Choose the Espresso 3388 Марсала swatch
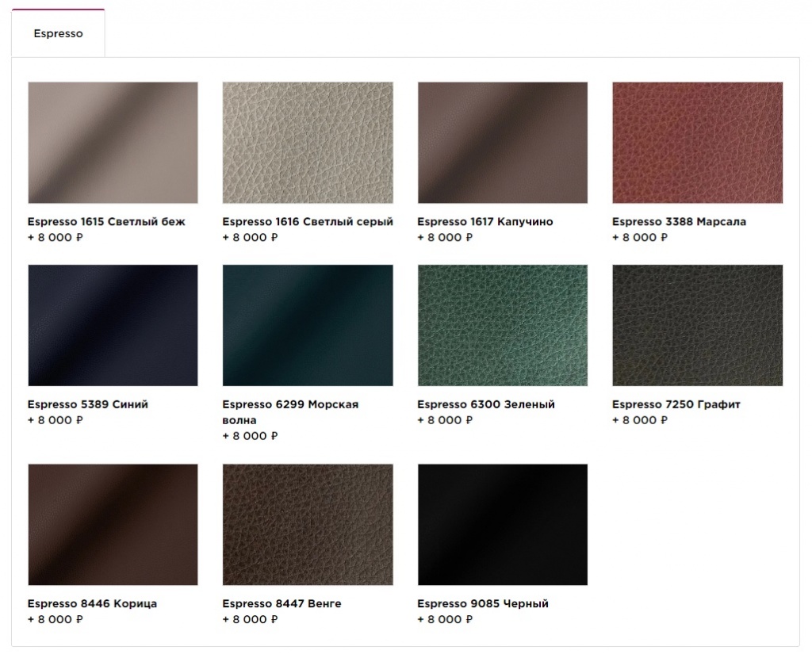Viewport: 812px width, 658px height. pyautogui.click(x=698, y=143)
